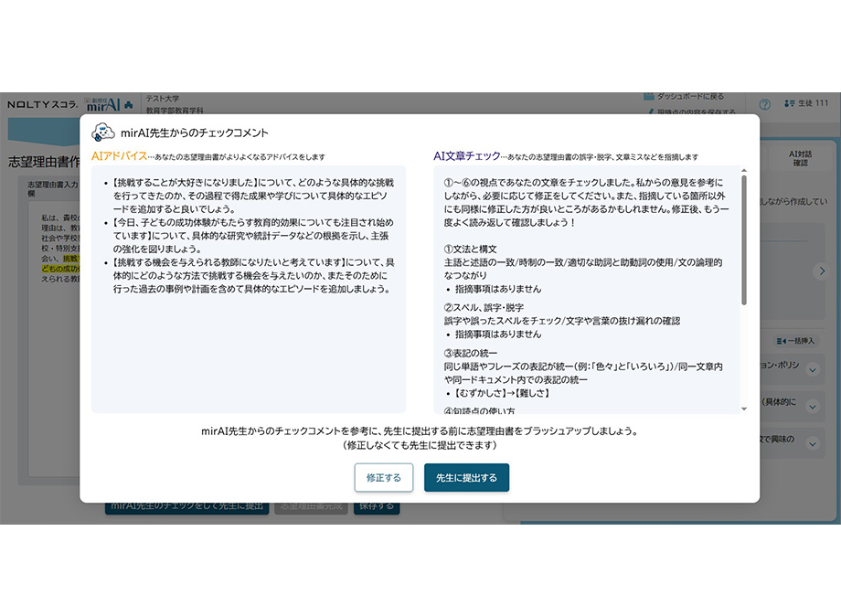Screen dimensions: 841x616
Task: Expand the ポリシー item chevron
Action: (x=812, y=370)
